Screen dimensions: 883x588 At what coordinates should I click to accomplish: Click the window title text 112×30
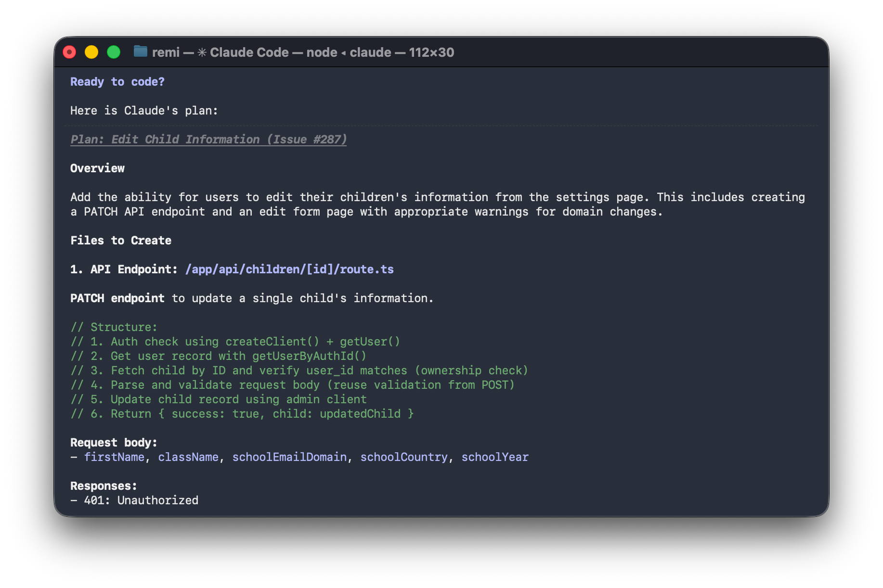click(431, 52)
